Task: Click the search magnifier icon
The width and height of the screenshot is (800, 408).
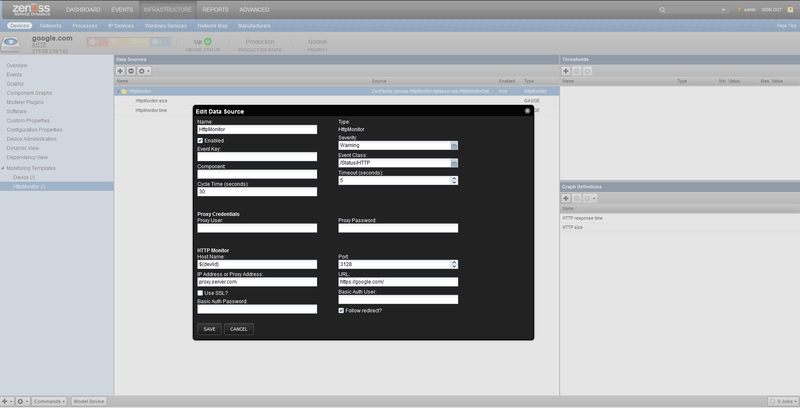Action: (662, 10)
